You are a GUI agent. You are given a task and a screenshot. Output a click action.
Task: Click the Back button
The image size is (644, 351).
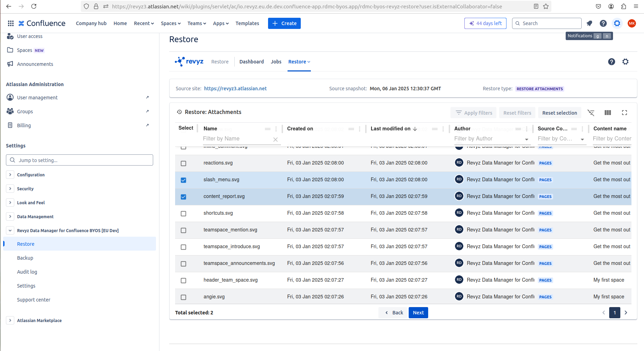[x=394, y=313]
